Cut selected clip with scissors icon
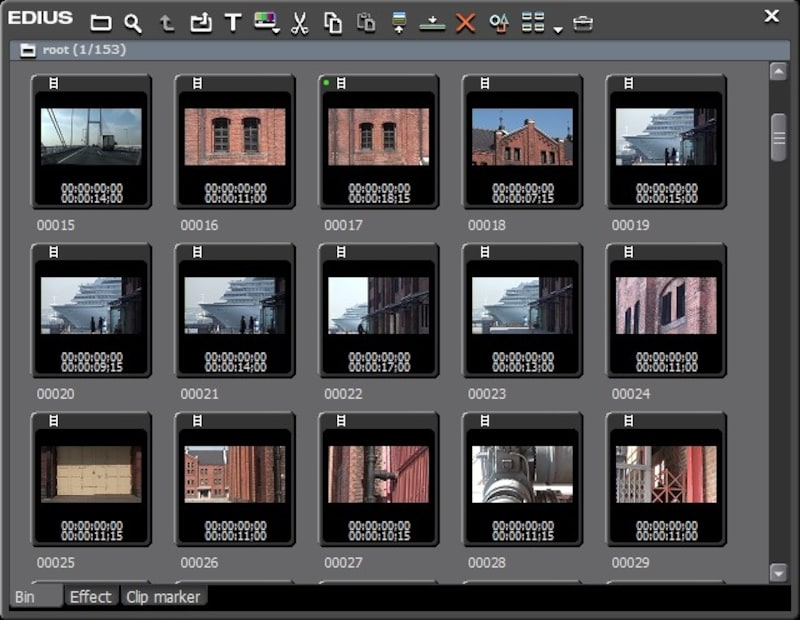 point(299,22)
